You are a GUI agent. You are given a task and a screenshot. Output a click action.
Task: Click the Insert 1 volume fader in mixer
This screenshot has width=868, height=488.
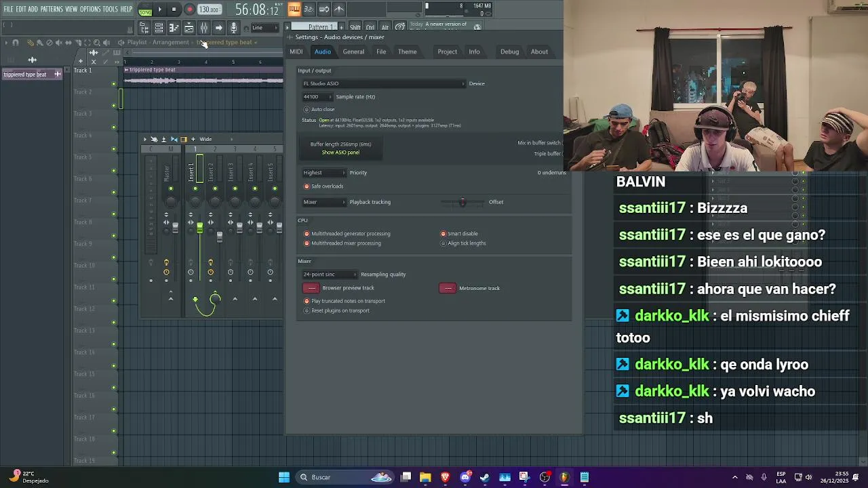point(199,229)
